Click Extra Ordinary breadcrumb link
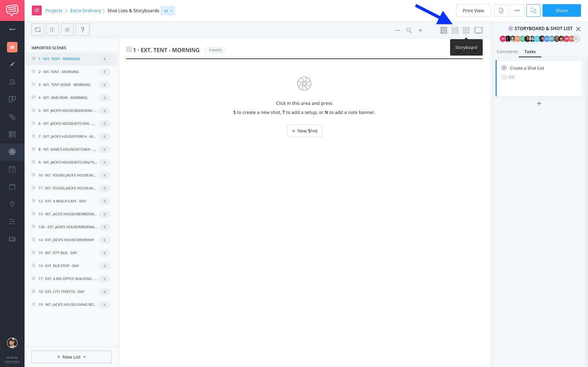The image size is (588, 367). tap(86, 11)
